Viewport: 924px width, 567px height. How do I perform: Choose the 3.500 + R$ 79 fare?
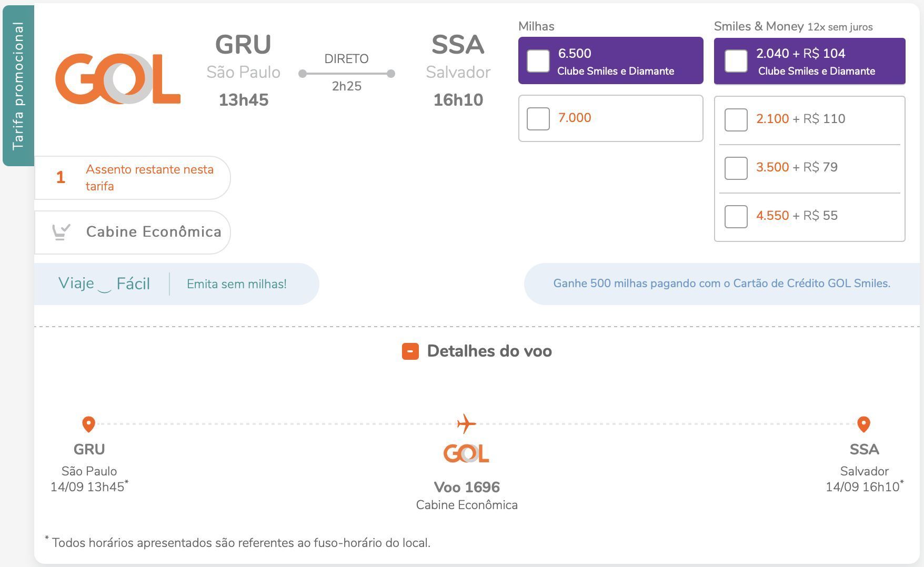pos(736,168)
